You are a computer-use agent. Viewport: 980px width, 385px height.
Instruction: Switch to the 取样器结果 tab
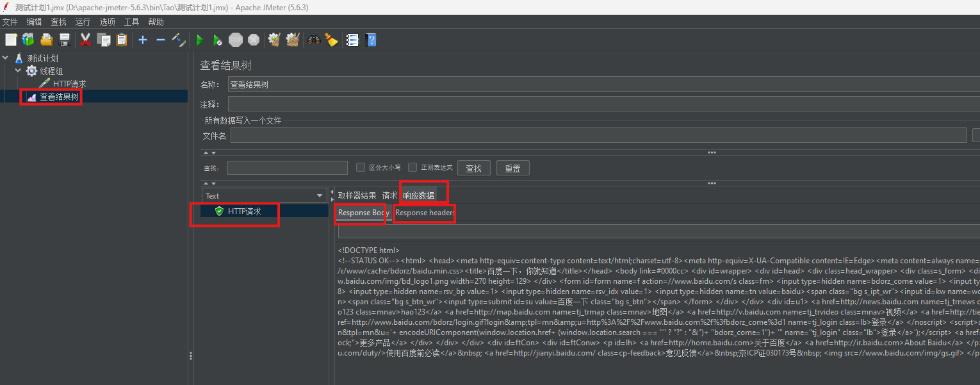(x=357, y=195)
